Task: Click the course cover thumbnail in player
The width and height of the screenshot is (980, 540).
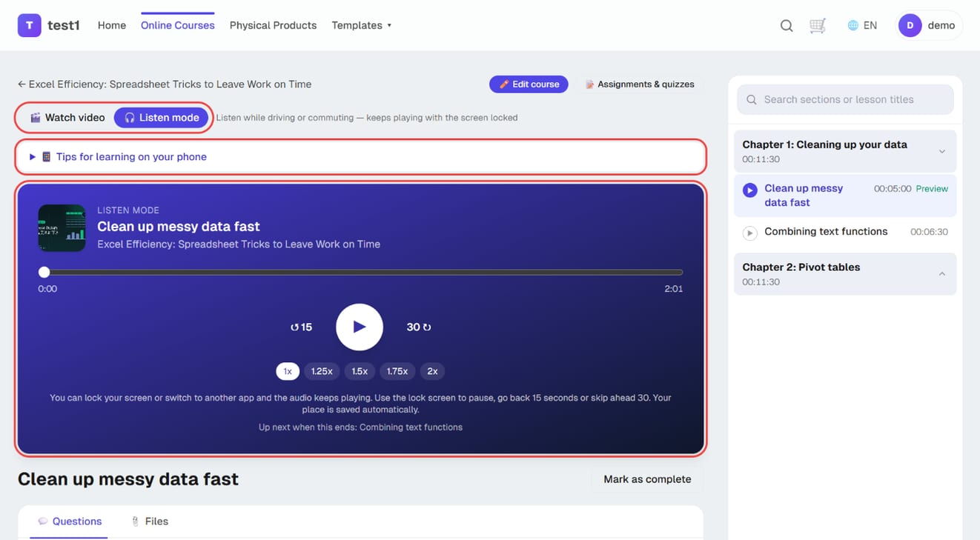Action: 62,228
